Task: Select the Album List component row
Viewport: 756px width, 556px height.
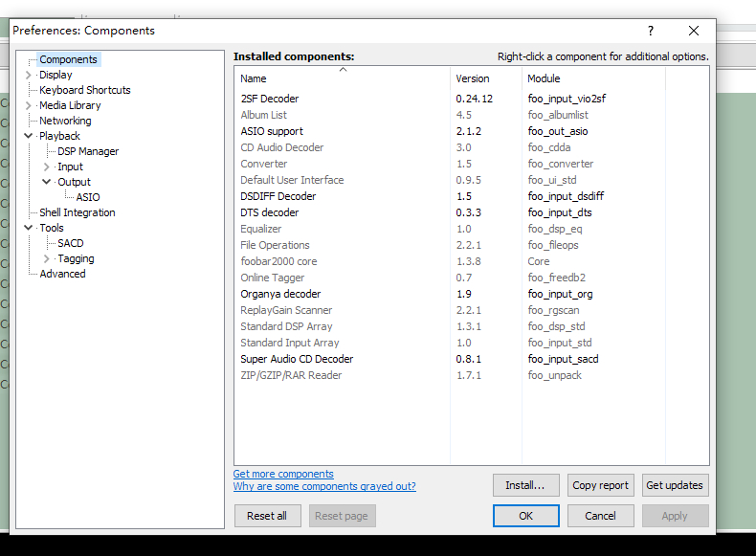Action: click(x=472, y=115)
